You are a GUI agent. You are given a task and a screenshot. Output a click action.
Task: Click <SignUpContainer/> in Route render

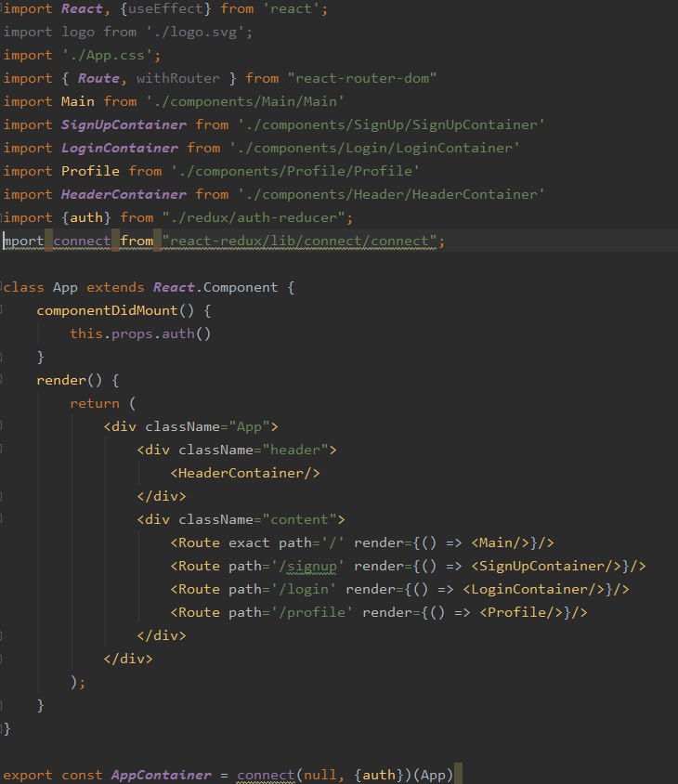pyautogui.click(x=546, y=566)
